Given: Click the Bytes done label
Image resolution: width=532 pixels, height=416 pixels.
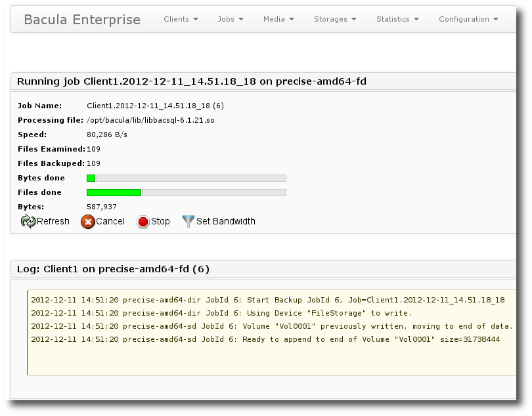Looking at the screenshot, I should click(x=41, y=178).
